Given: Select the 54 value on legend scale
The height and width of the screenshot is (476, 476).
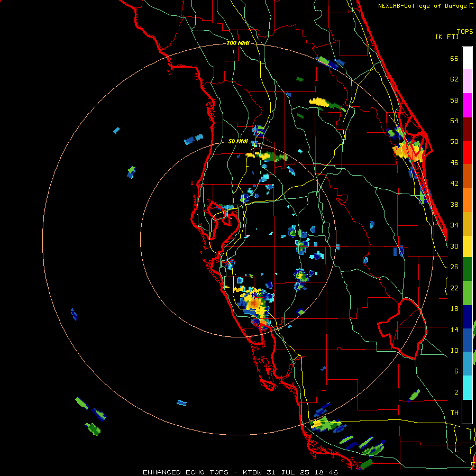Looking at the screenshot, I should click(454, 121).
